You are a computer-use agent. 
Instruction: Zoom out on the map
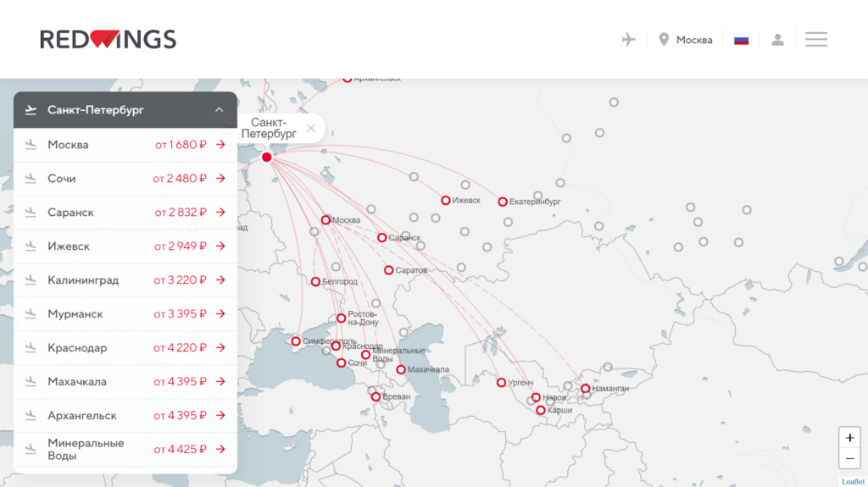(x=849, y=459)
